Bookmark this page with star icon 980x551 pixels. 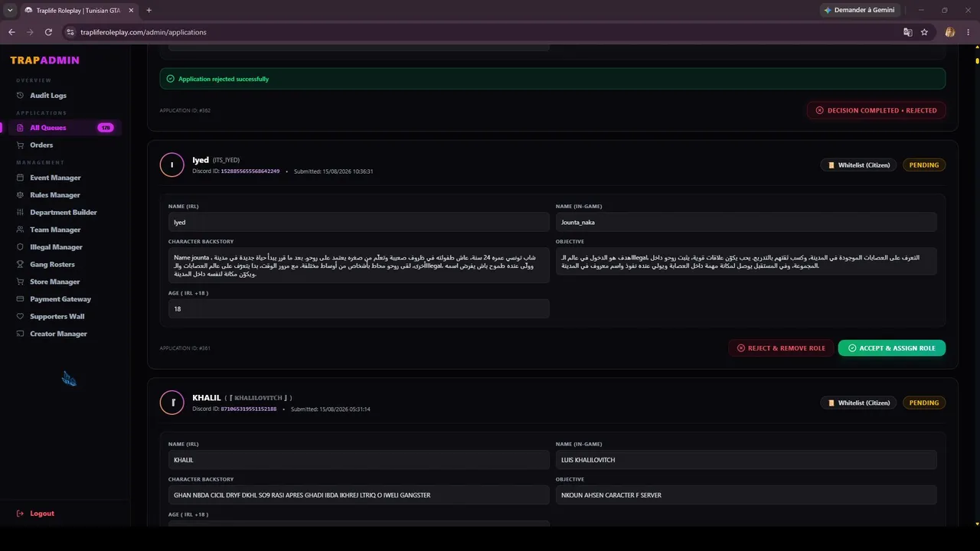924,32
